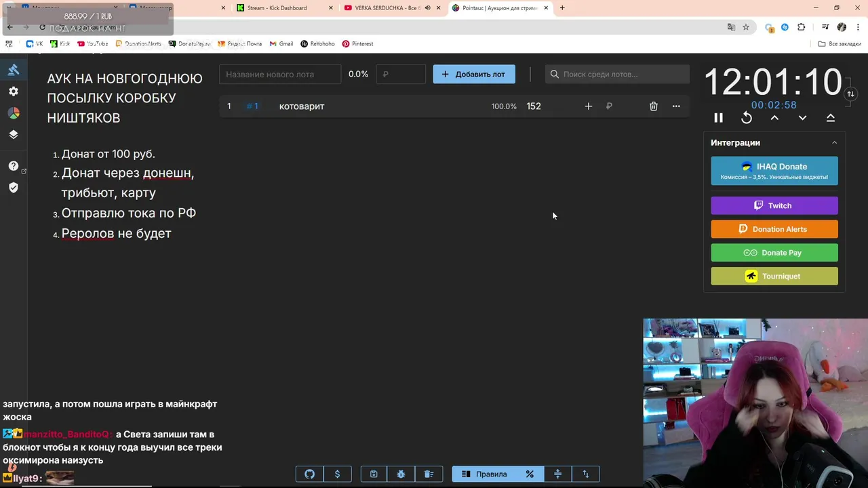Viewport: 868px width, 488px height.
Task: Click the Добавить лот button
Action: coord(474,74)
